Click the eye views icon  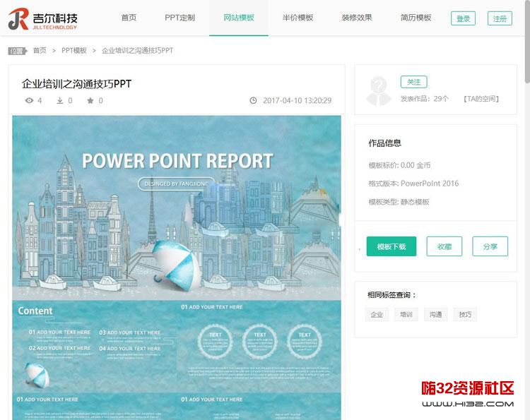point(30,101)
